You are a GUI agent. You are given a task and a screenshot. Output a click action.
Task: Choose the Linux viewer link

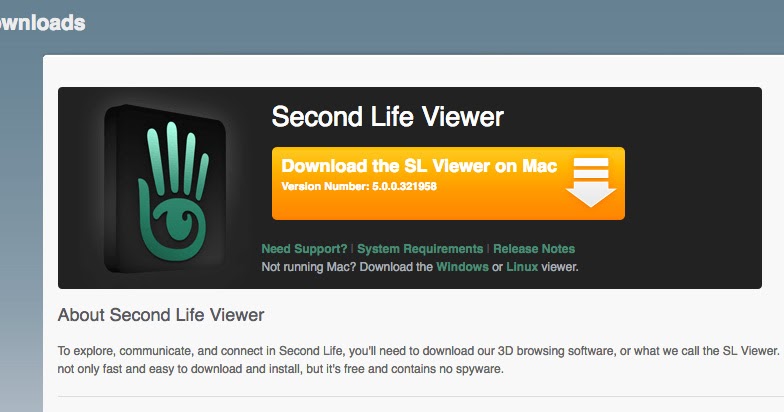point(522,266)
